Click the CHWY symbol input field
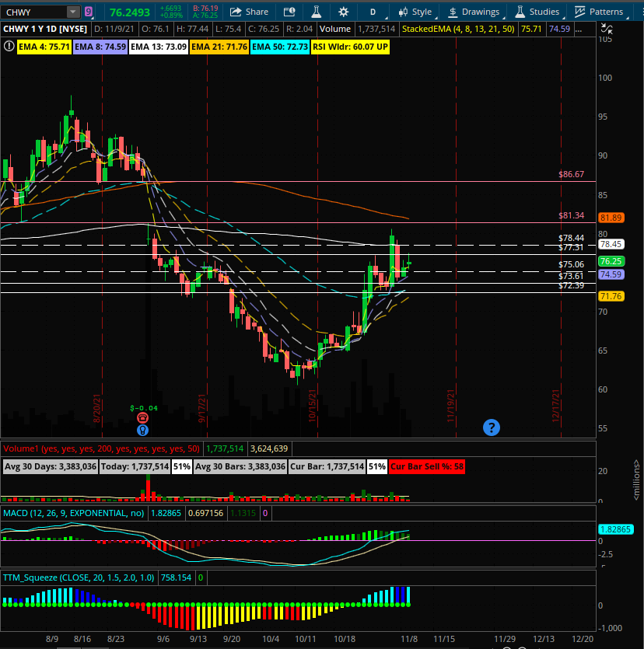 (34, 12)
